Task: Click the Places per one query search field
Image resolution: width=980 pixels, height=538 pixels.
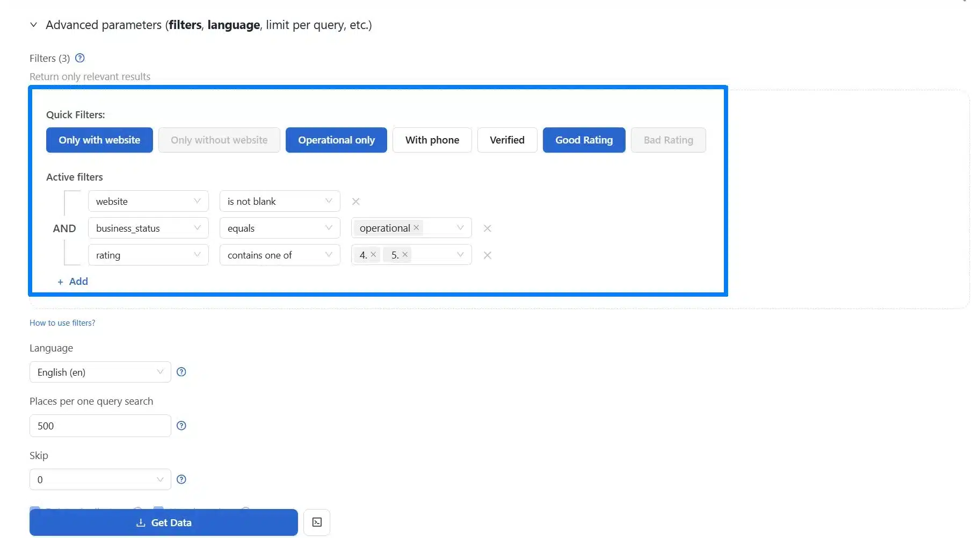Action: [100, 426]
